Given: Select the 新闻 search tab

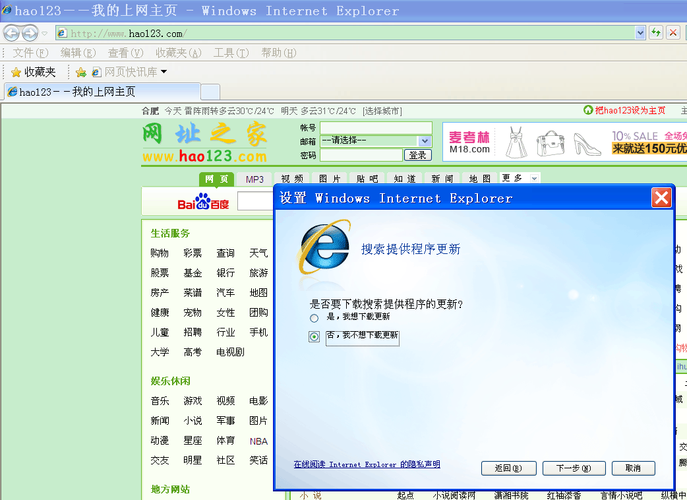Looking at the screenshot, I should [x=442, y=179].
